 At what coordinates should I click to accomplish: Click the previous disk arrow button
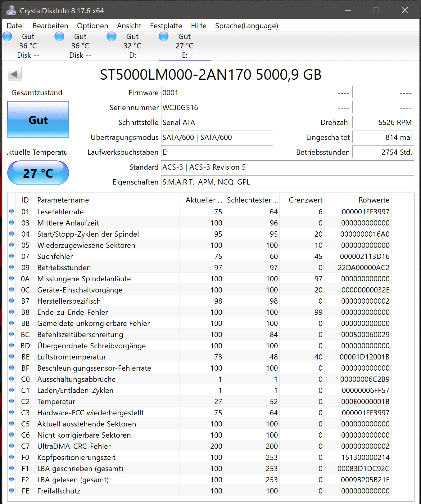point(15,74)
